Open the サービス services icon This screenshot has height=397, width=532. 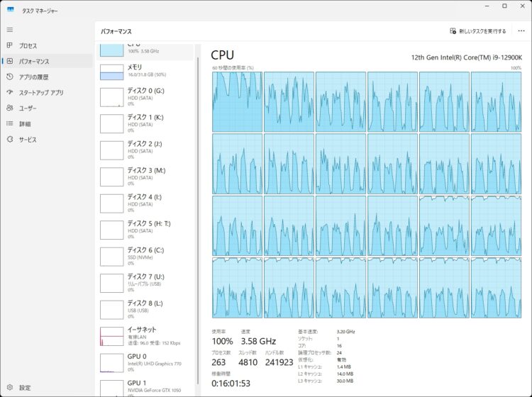pos(10,139)
